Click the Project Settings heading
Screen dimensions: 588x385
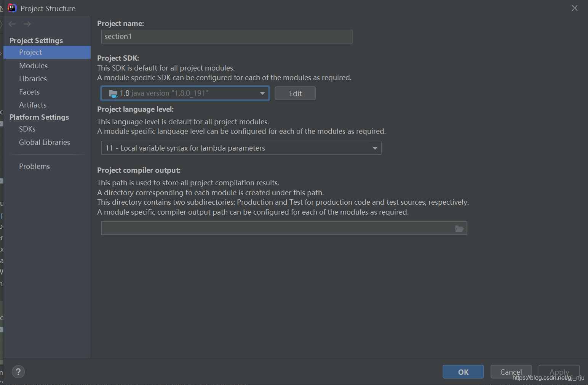[36, 40]
